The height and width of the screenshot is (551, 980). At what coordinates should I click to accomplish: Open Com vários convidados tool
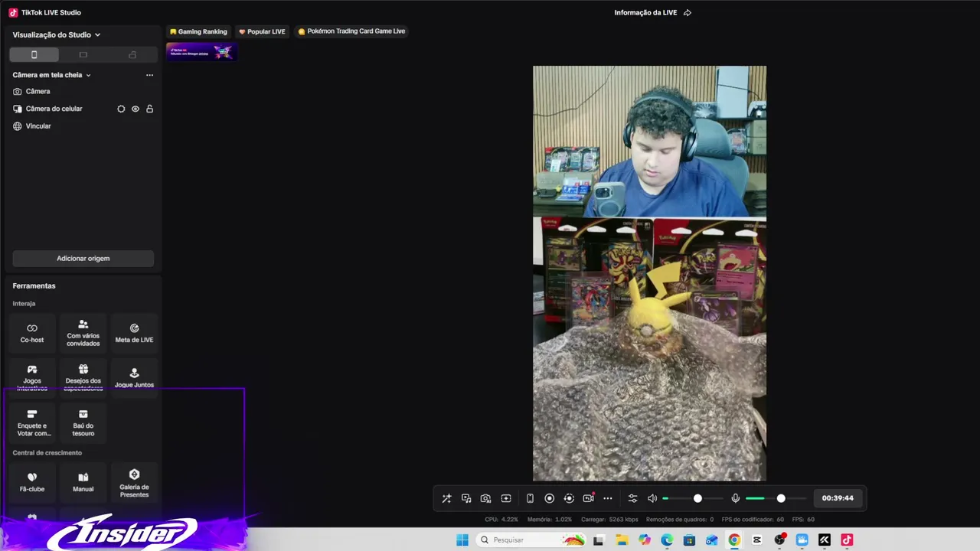(83, 333)
